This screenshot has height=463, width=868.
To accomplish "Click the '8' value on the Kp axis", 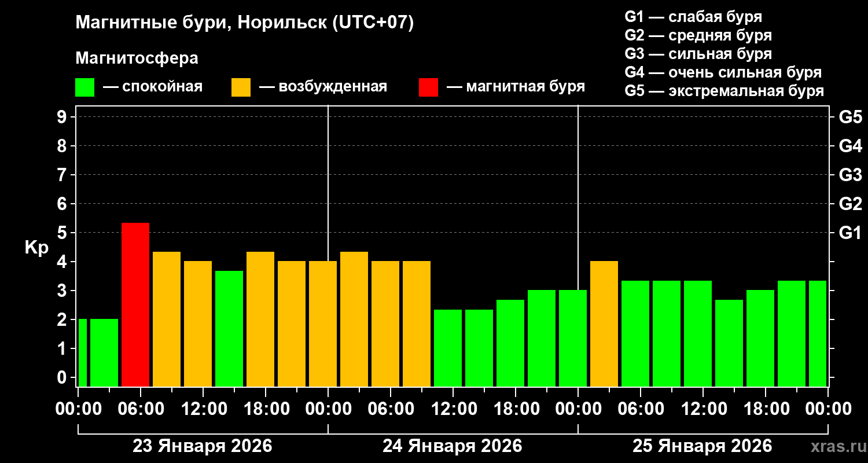I will (x=63, y=146).
